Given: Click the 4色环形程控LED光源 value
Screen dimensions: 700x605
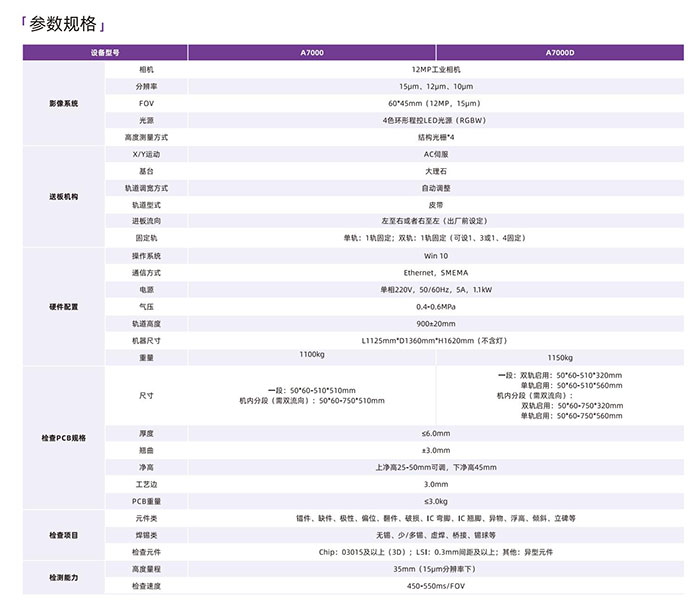Looking at the screenshot, I should coord(435,120).
